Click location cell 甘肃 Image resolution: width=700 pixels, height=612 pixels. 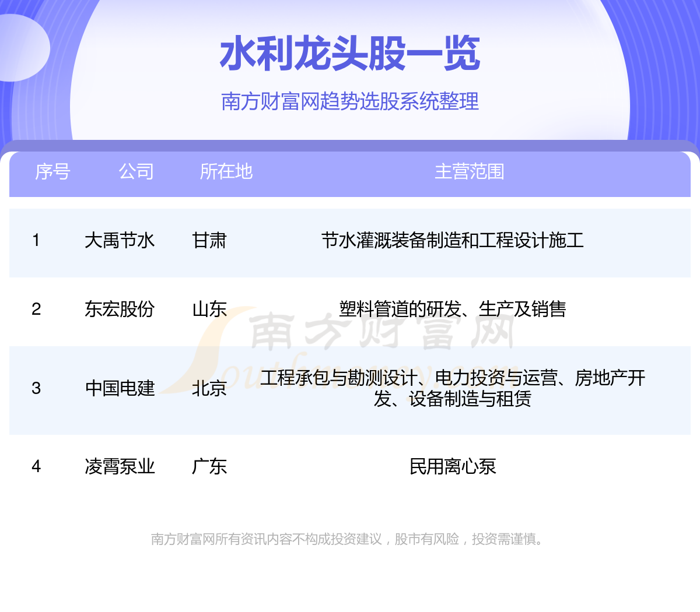(209, 240)
